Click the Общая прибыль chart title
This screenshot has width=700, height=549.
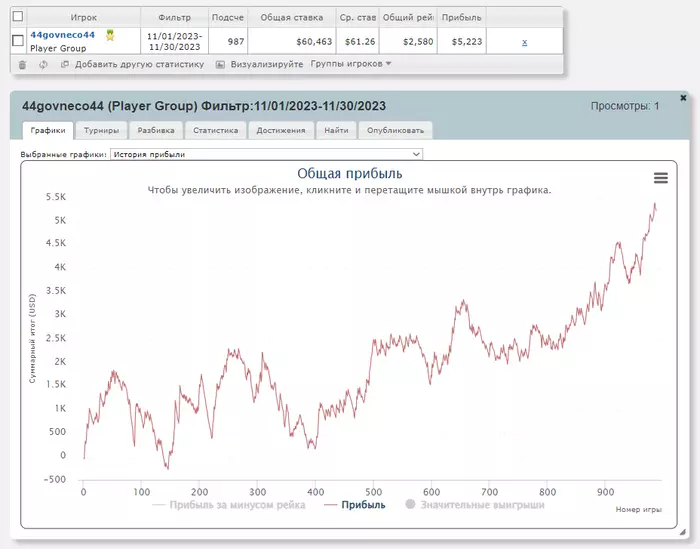click(x=350, y=173)
